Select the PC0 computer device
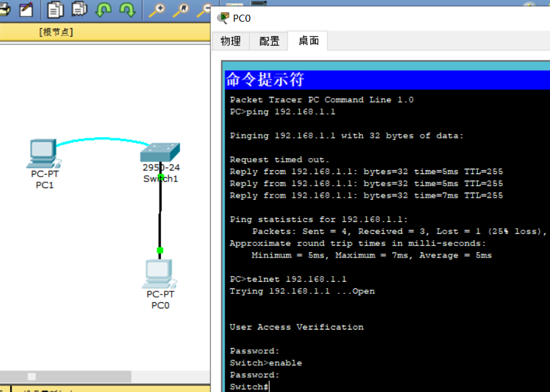 pyautogui.click(x=160, y=273)
